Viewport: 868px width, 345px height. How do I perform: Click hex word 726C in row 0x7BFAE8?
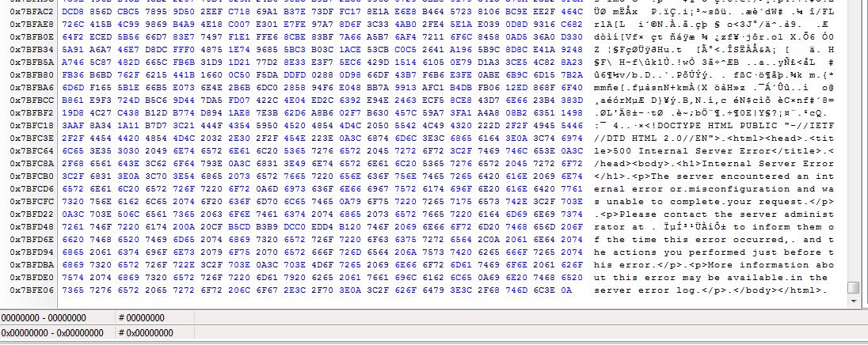[x=73, y=24]
